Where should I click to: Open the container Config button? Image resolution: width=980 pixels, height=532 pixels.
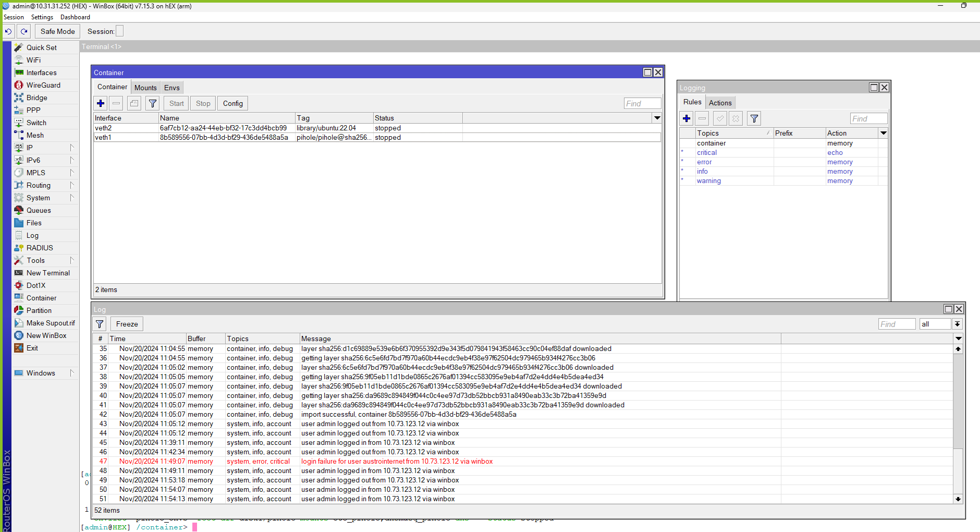pyautogui.click(x=233, y=103)
